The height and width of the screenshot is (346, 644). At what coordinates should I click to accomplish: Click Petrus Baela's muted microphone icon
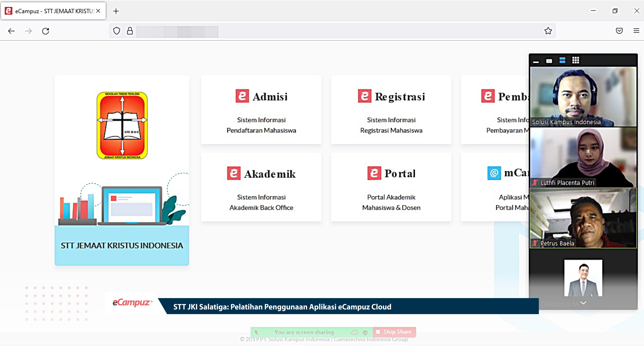535,243
